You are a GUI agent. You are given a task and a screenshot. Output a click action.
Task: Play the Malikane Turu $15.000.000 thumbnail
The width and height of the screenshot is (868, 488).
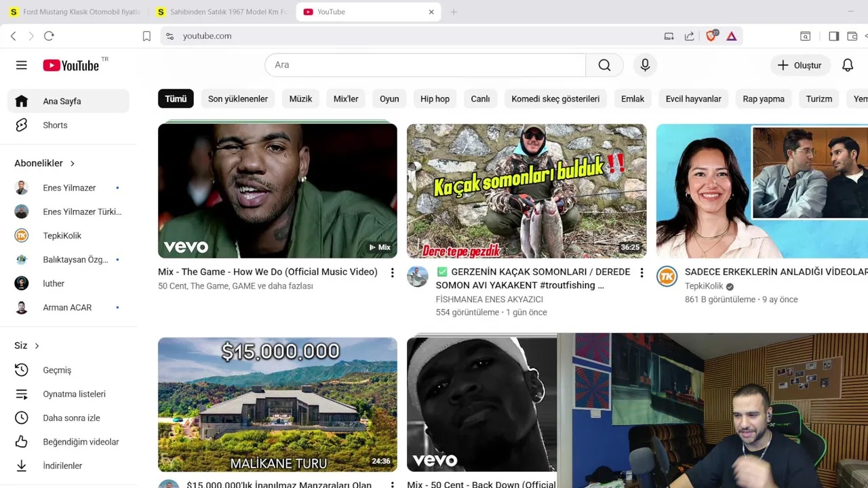(x=277, y=405)
